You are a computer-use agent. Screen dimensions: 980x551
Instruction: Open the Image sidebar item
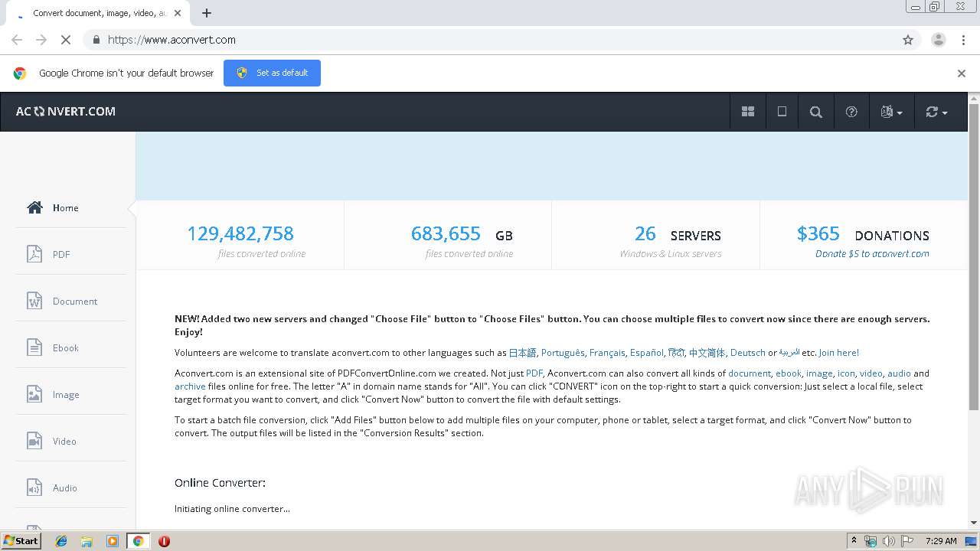(70, 394)
